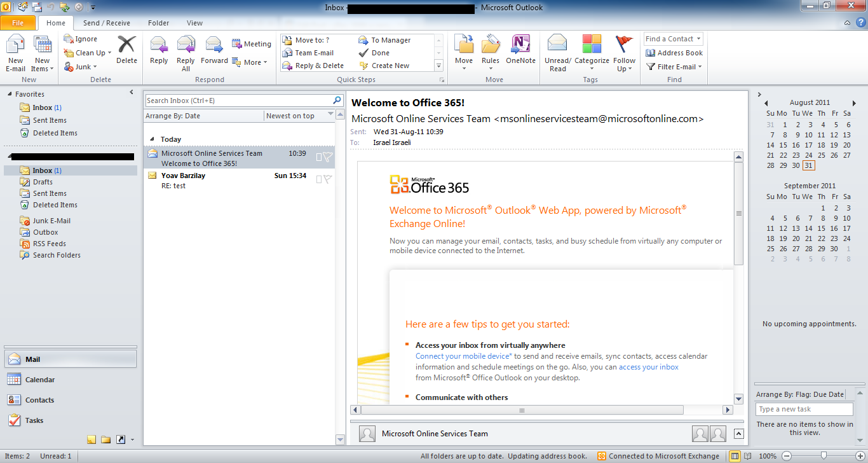Select 'To Manager' quick step
868x463 pixels.
[x=385, y=40]
